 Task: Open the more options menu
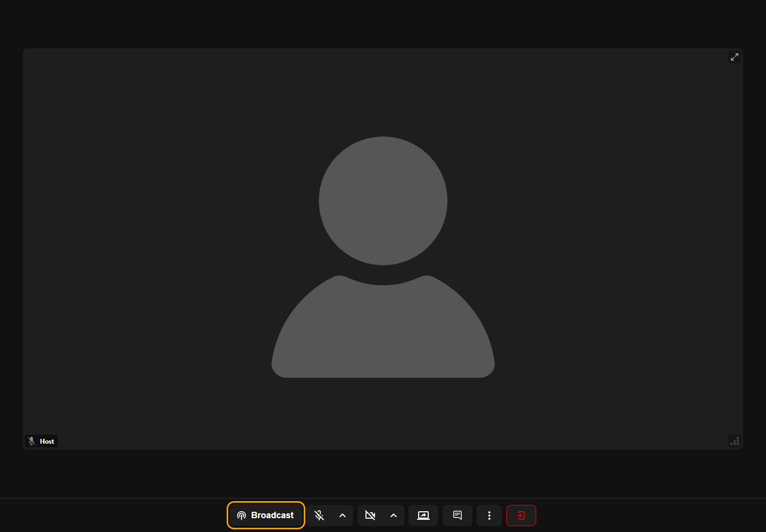(489, 515)
